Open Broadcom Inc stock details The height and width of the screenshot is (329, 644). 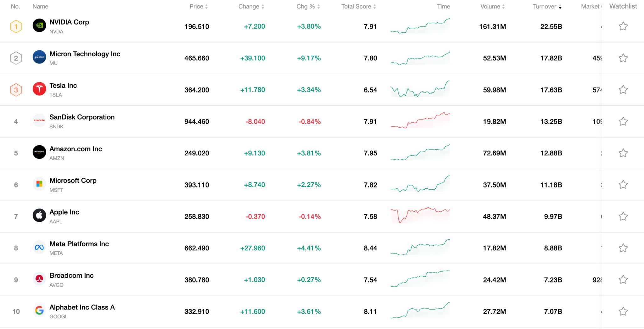pos(72,275)
